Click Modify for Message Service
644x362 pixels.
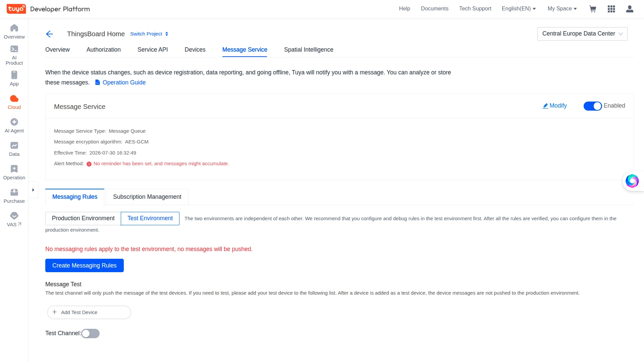point(555,106)
